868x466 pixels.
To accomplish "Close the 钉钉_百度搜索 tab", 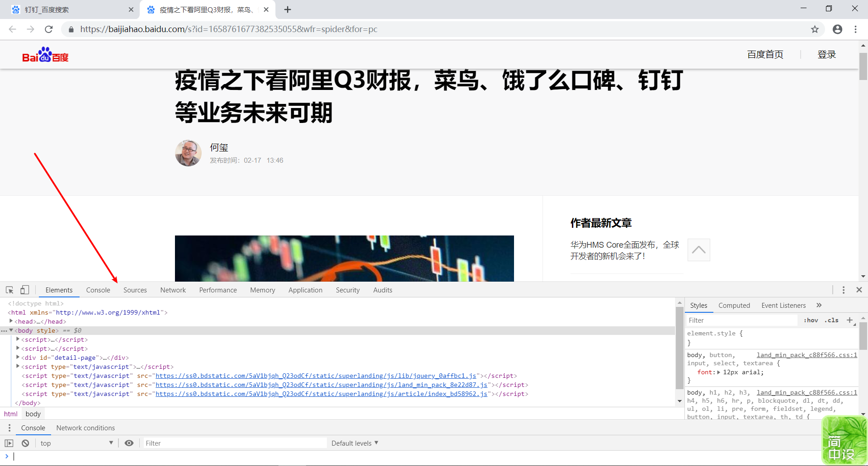I will click(x=131, y=9).
